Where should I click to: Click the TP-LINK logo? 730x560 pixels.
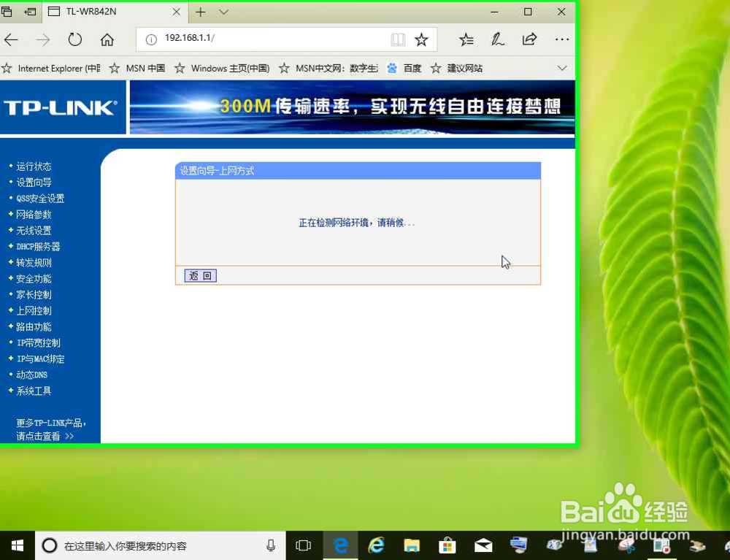tap(61, 107)
